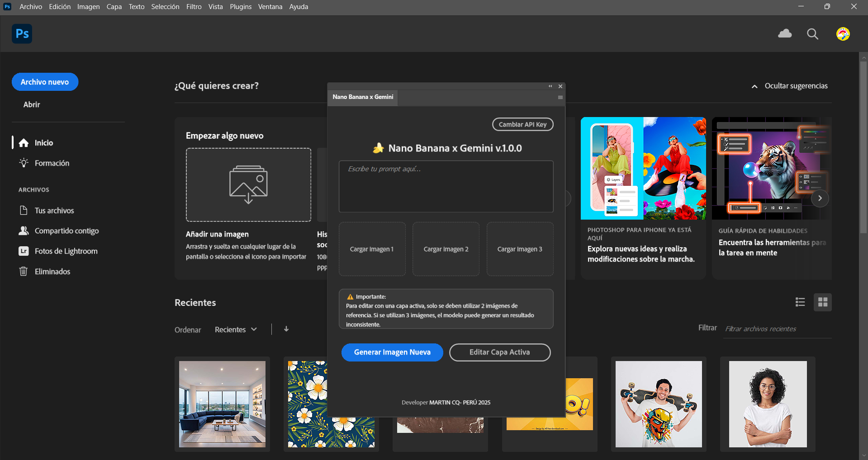Click the Añadir una imagen heading
The width and height of the screenshot is (868, 460).
click(x=217, y=234)
